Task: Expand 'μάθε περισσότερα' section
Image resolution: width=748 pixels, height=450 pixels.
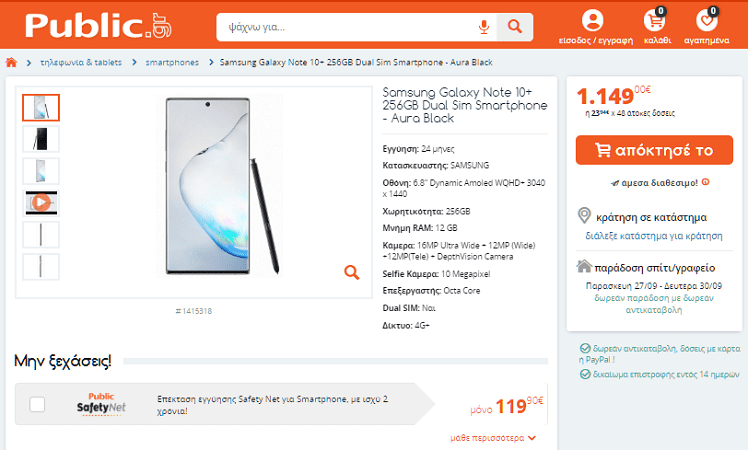Action: pos(493,438)
